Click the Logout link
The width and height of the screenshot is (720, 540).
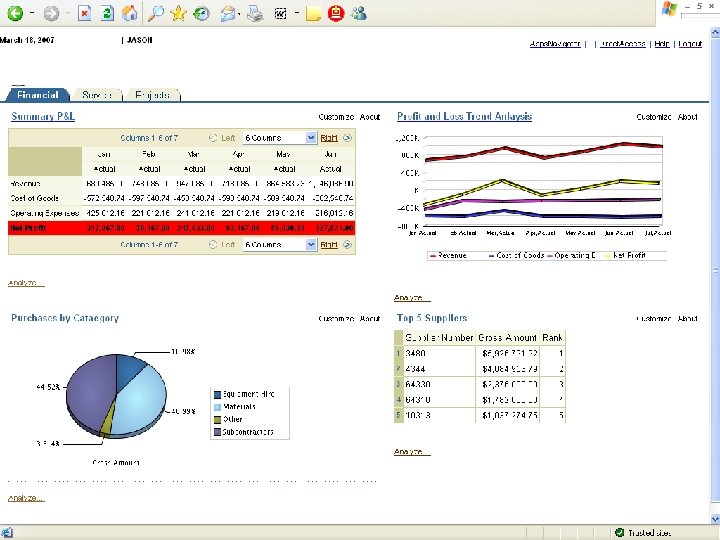(690, 44)
